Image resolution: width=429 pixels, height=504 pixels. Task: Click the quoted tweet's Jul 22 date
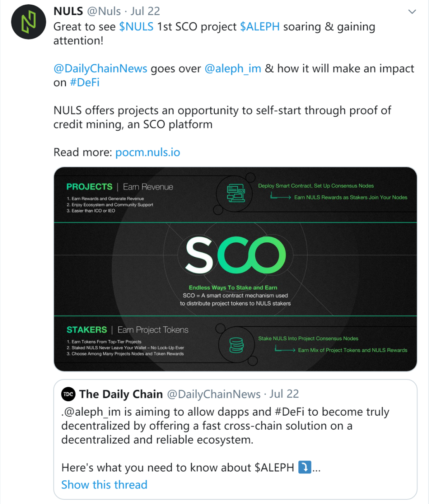point(284,394)
